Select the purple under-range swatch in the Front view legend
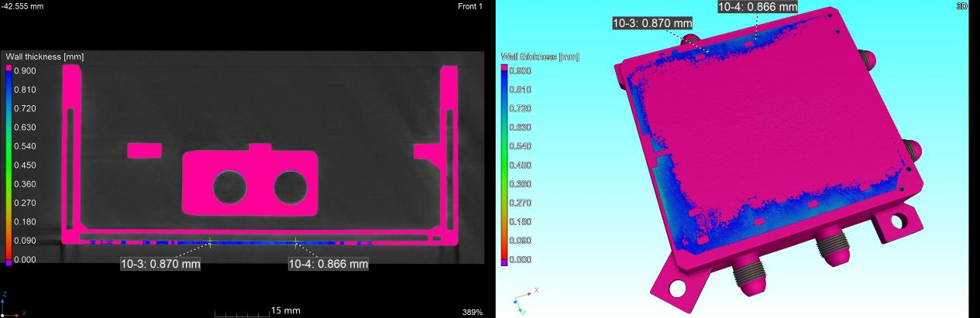 coord(9,262)
